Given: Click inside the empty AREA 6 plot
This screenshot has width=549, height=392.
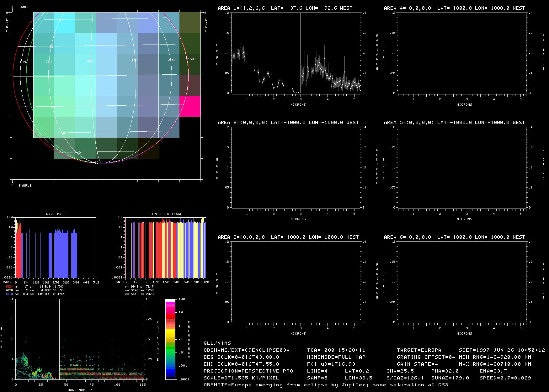Looking at the screenshot, I should (x=462, y=282).
